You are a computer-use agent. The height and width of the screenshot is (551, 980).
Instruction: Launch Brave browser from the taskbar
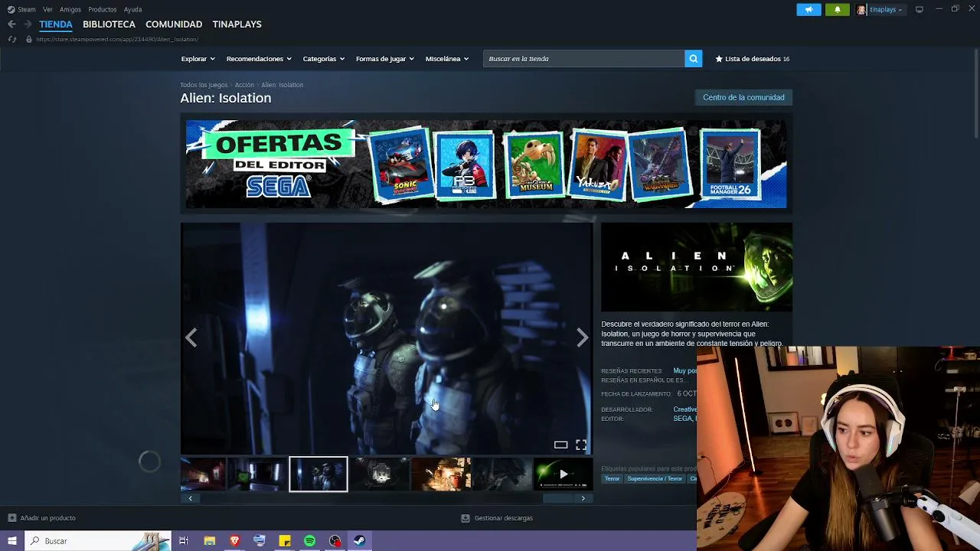[234, 541]
